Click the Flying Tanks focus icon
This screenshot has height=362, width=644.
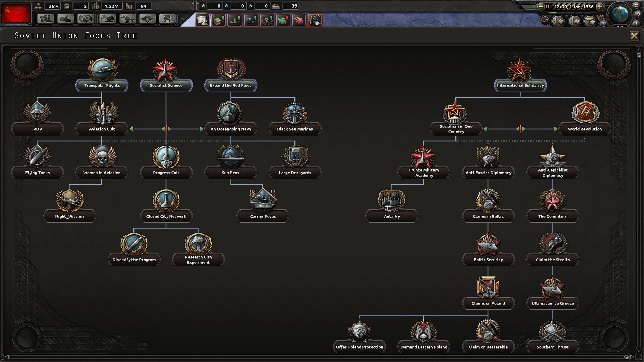pos(38,156)
